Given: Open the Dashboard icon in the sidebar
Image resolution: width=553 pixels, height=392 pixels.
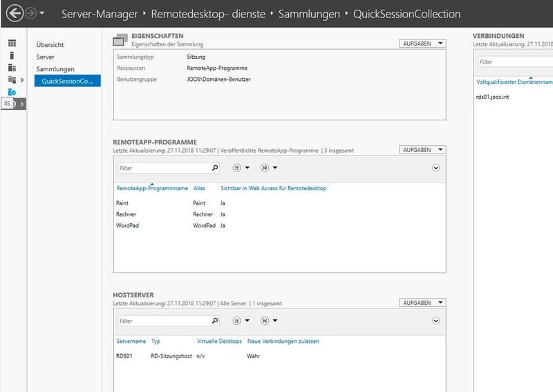Looking at the screenshot, I should (12, 43).
